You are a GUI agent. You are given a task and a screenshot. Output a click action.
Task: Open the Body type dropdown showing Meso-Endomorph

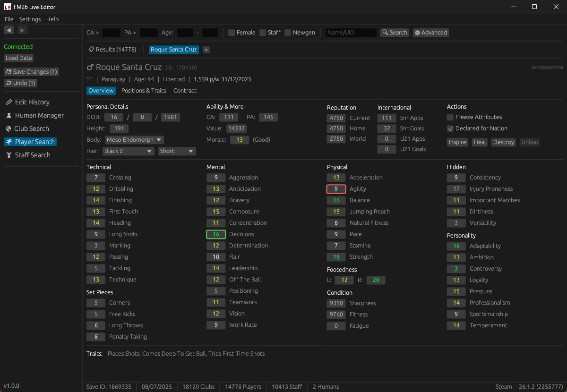click(134, 139)
